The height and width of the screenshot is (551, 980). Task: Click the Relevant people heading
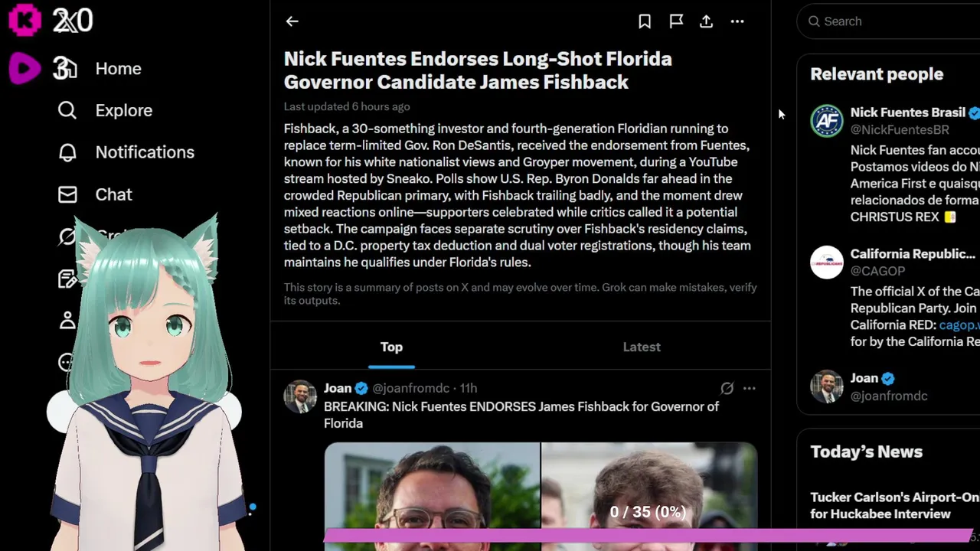[877, 74]
